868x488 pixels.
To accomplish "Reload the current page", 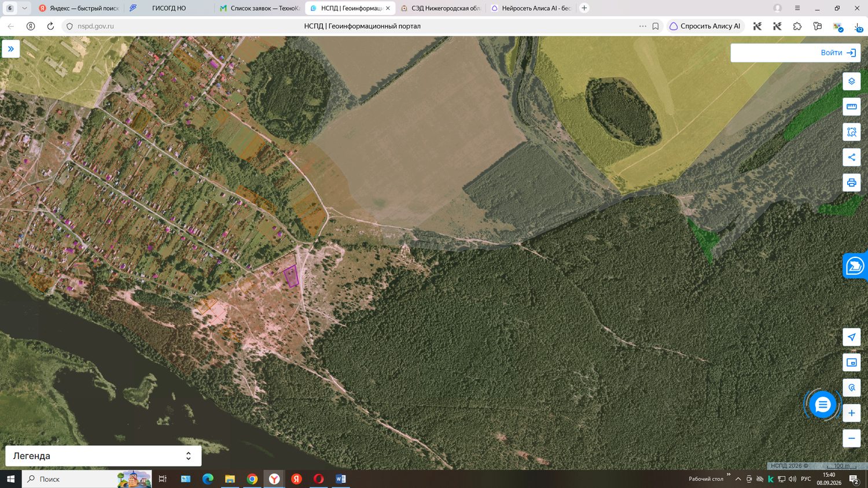I will pos(50,26).
